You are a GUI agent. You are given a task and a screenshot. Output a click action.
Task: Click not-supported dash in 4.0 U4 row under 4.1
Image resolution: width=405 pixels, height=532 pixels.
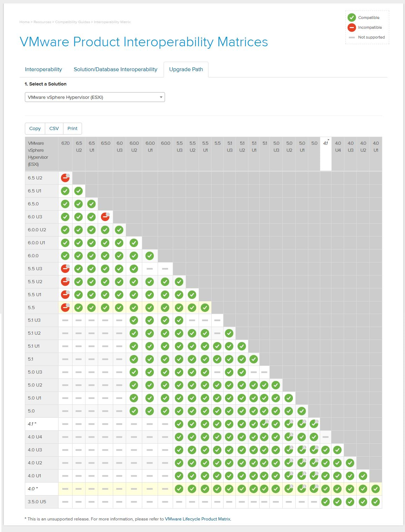coord(325,437)
